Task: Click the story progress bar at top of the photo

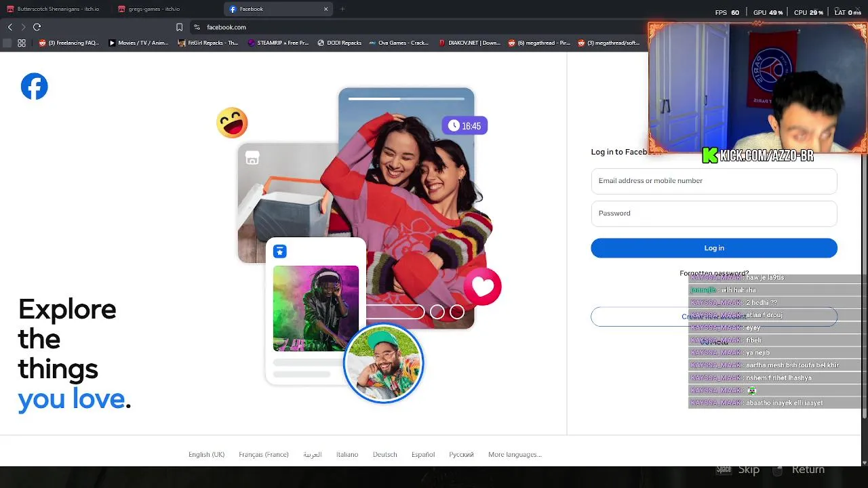Action: (406, 98)
